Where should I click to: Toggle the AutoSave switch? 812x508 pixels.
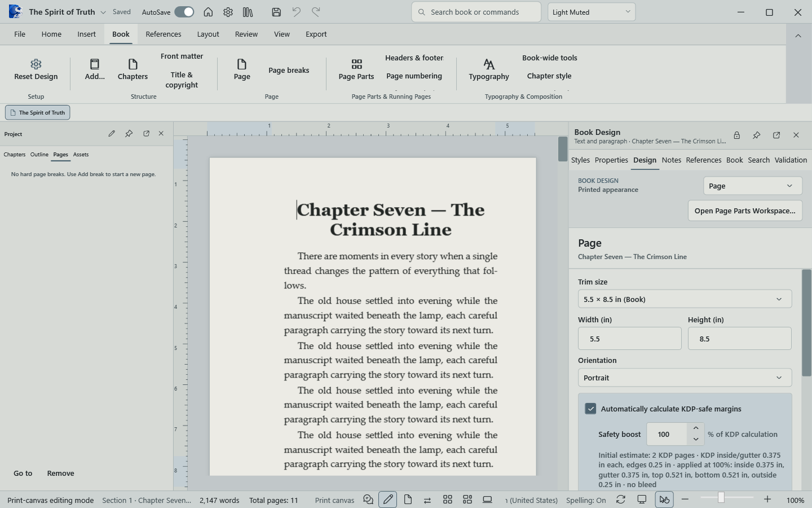184,12
